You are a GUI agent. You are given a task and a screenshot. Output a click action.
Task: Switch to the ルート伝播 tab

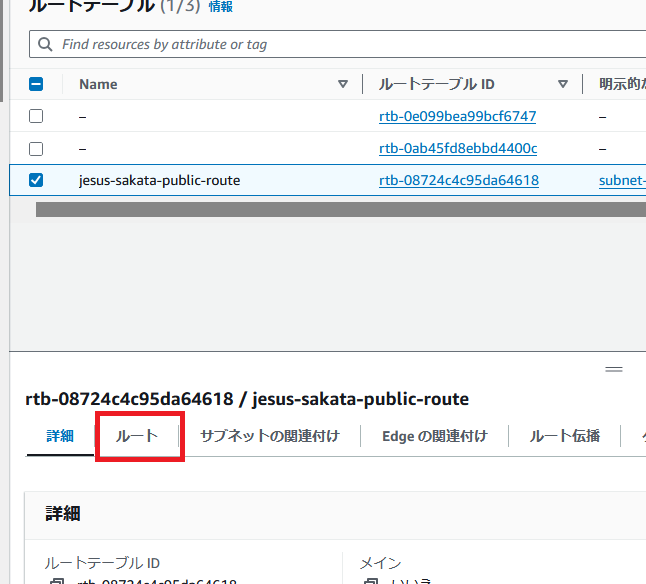coord(564,436)
